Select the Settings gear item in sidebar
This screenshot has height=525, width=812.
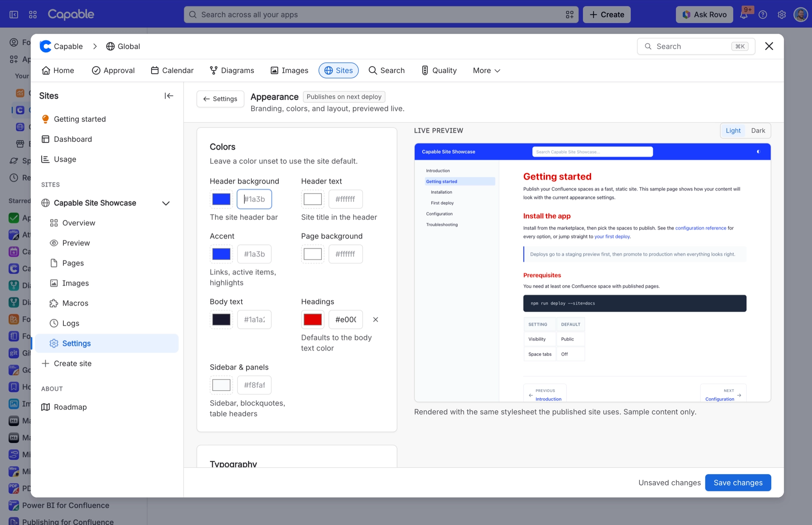(107, 343)
